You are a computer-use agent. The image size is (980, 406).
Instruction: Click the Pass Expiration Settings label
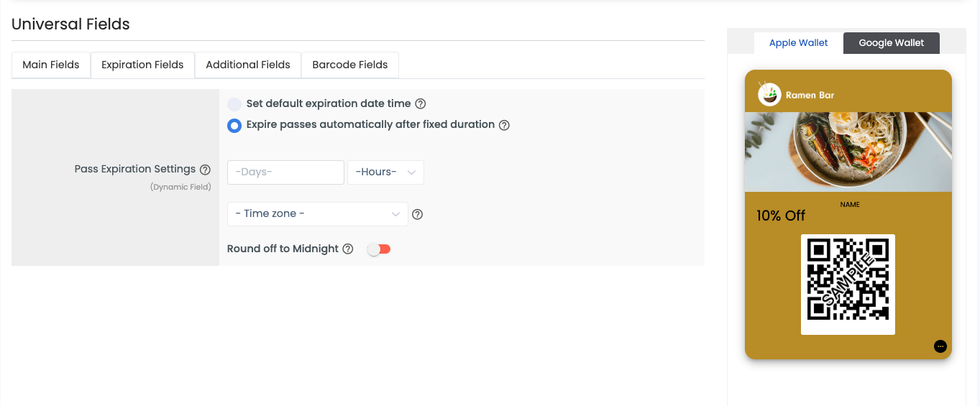click(x=135, y=170)
